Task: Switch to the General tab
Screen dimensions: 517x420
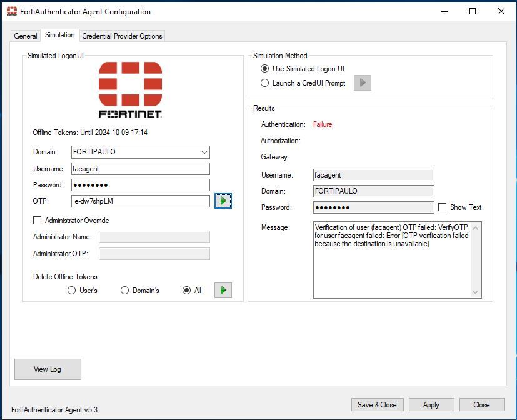Action: [26, 36]
